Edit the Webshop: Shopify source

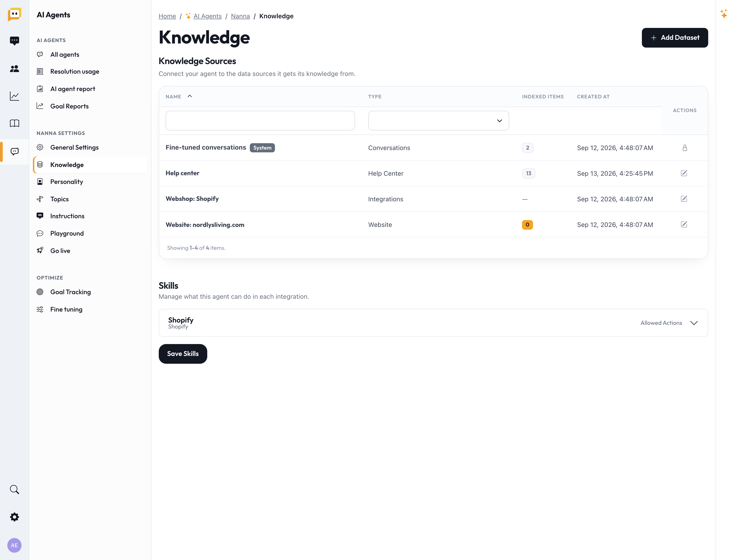click(x=684, y=199)
